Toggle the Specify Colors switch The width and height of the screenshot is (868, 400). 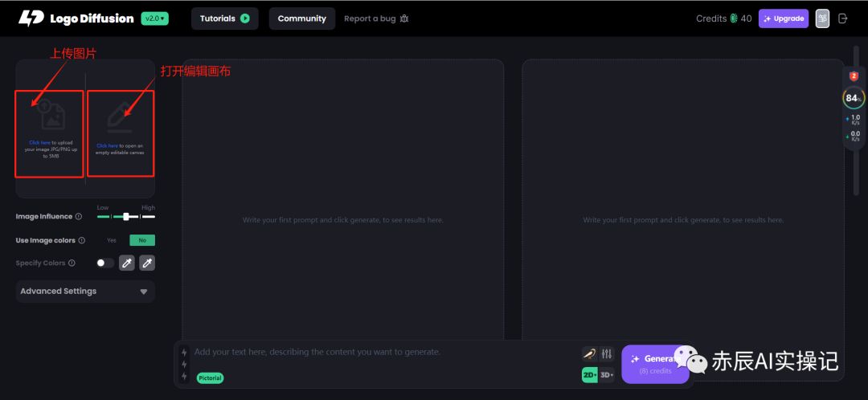point(105,263)
